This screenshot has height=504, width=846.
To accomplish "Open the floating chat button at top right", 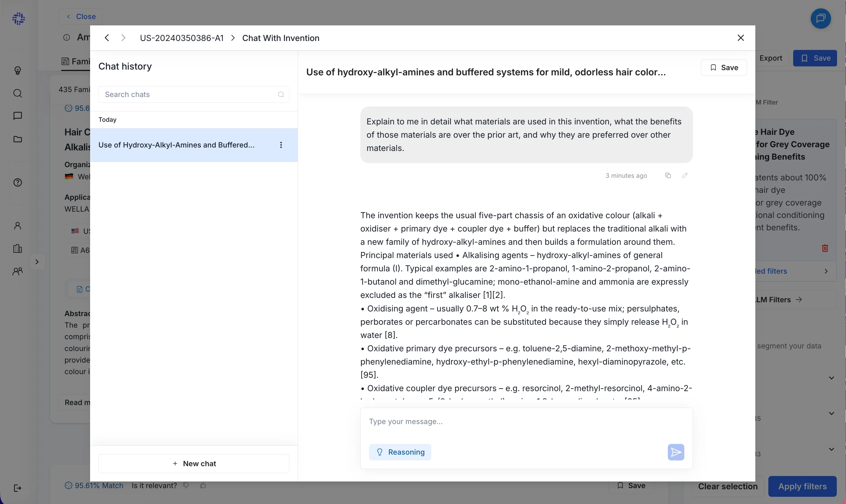I will point(821,18).
